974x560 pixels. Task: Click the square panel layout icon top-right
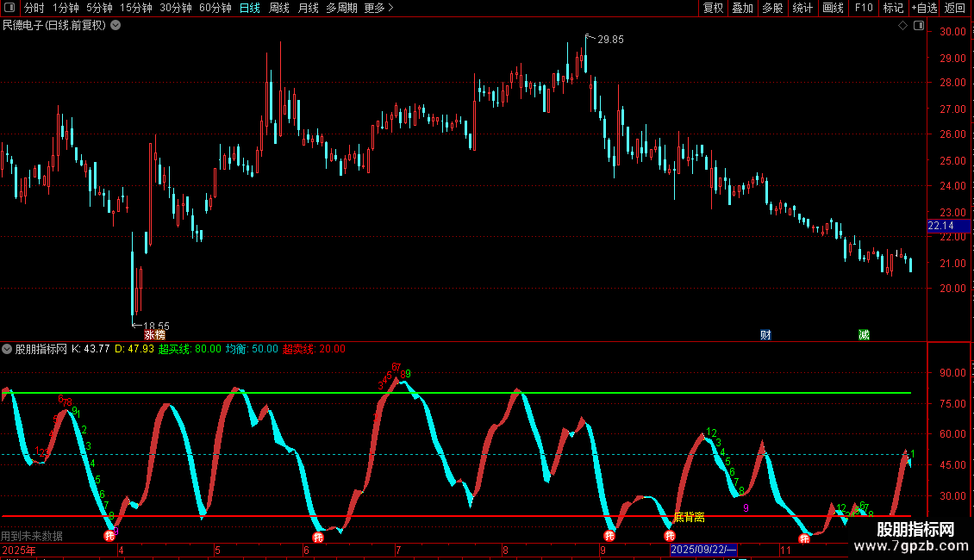918,26
